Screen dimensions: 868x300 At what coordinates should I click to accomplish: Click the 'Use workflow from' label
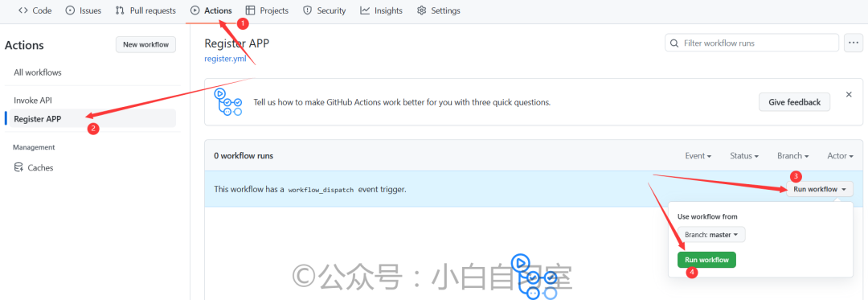[707, 216]
